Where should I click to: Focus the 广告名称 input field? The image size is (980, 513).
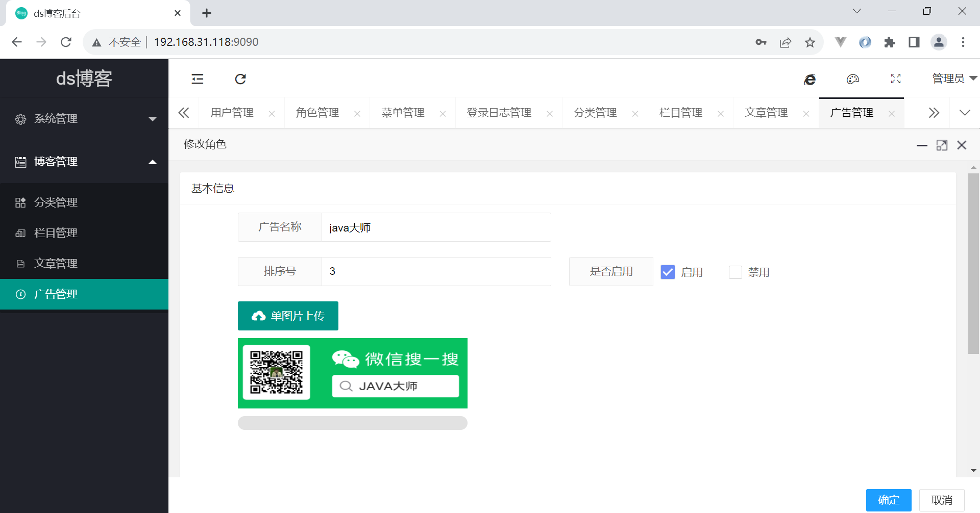coord(436,227)
